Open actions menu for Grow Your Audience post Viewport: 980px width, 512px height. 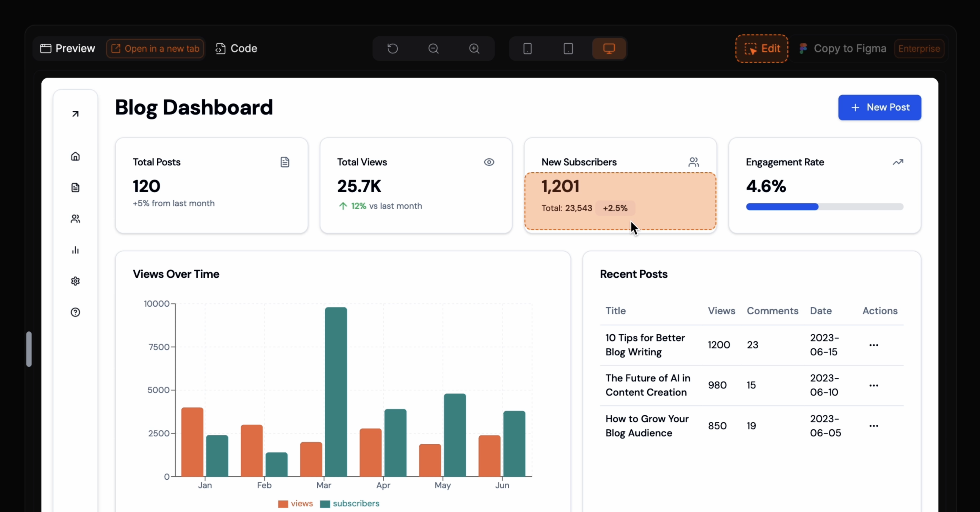click(x=873, y=426)
